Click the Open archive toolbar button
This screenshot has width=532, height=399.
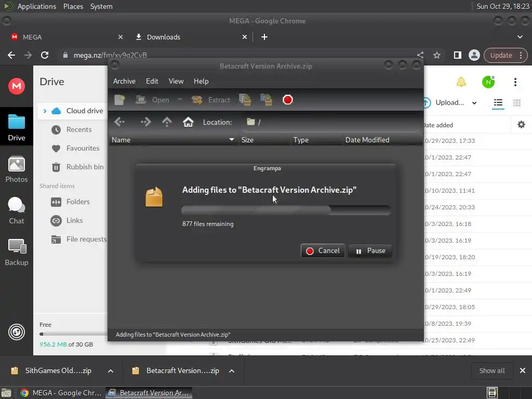pyautogui.click(x=152, y=100)
